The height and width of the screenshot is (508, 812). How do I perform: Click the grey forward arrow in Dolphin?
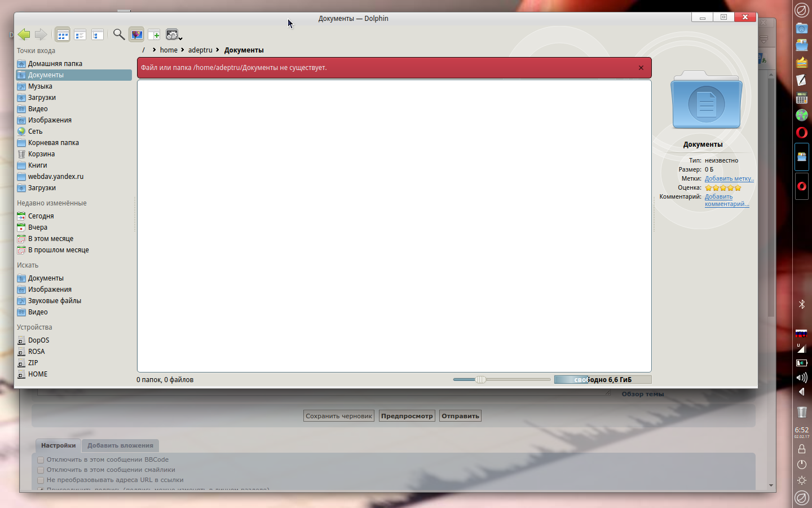pos(41,34)
